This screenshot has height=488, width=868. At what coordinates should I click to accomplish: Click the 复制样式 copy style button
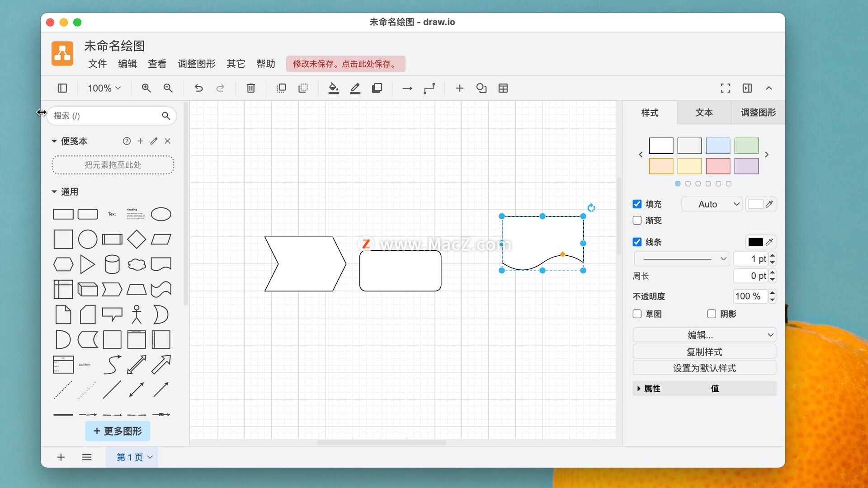point(704,352)
